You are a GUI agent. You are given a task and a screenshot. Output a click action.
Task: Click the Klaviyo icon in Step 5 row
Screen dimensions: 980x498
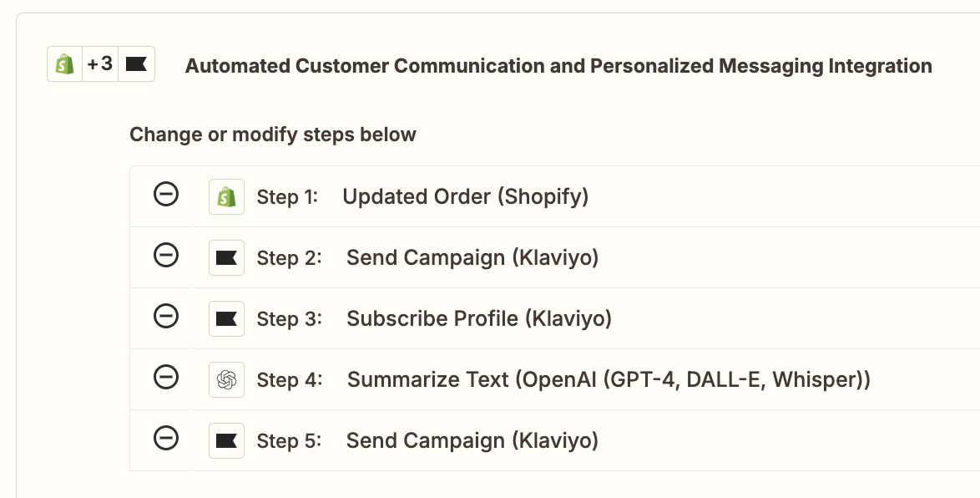(x=226, y=441)
